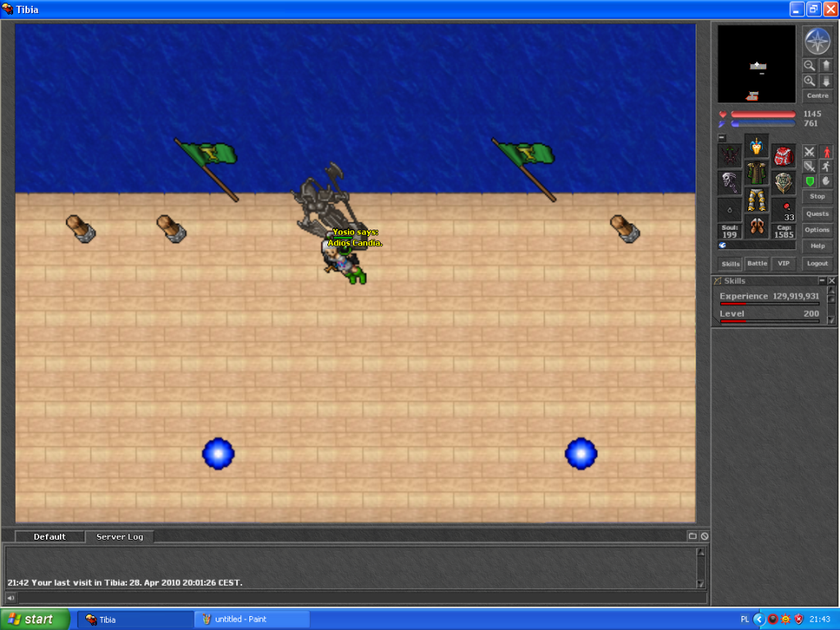Image resolution: width=840 pixels, height=630 pixels.
Task: Click the left blue magic orb
Action: coord(218,454)
